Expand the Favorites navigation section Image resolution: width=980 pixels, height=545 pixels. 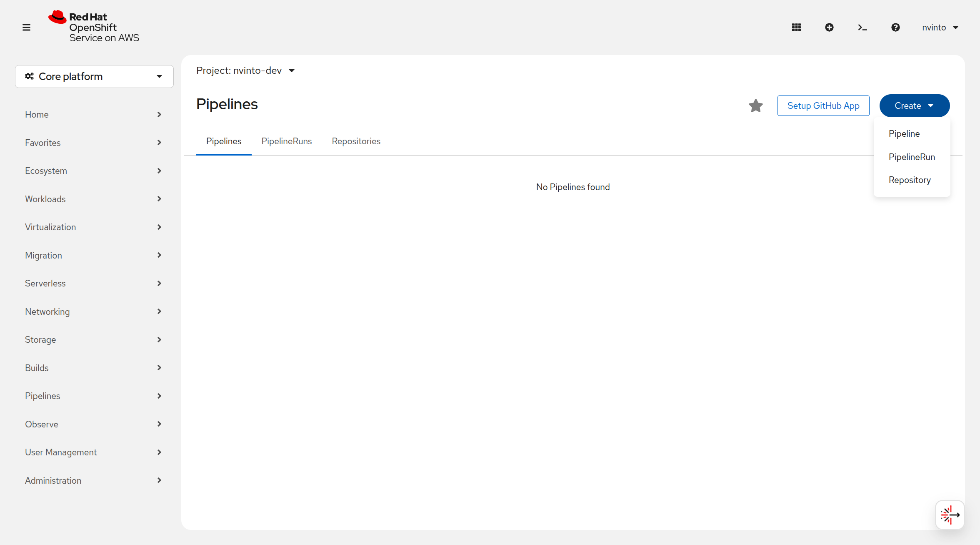click(x=93, y=143)
